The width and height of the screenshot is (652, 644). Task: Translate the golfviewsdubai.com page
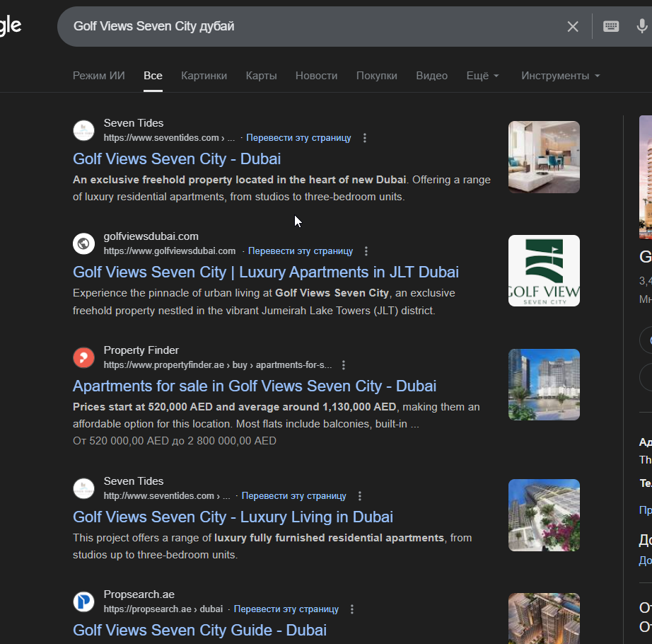pos(301,251)
